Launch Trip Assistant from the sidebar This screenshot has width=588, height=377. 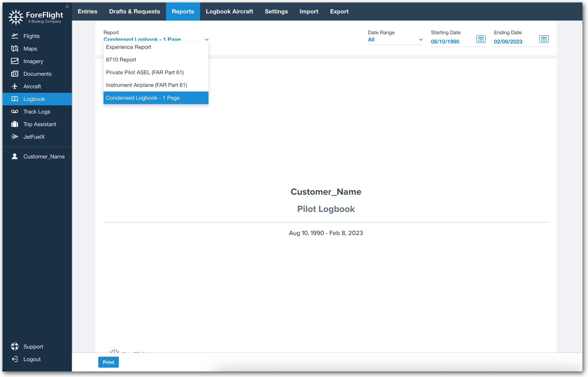point(40,124)
